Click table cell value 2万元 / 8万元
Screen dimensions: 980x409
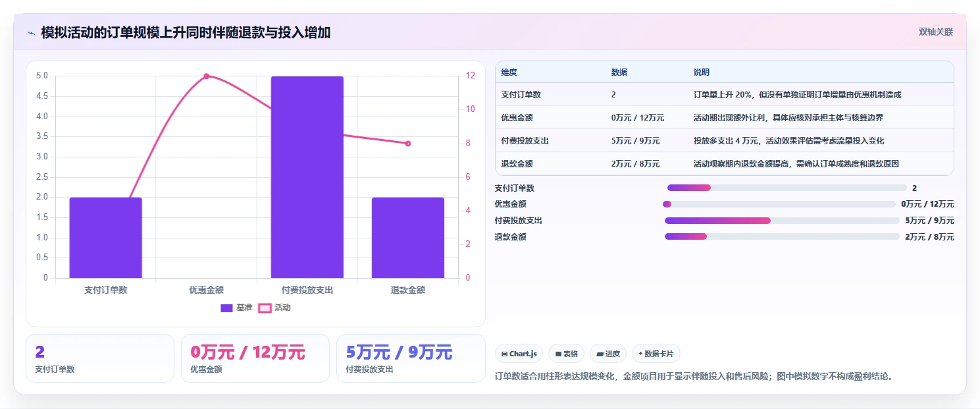pos(635,164)
